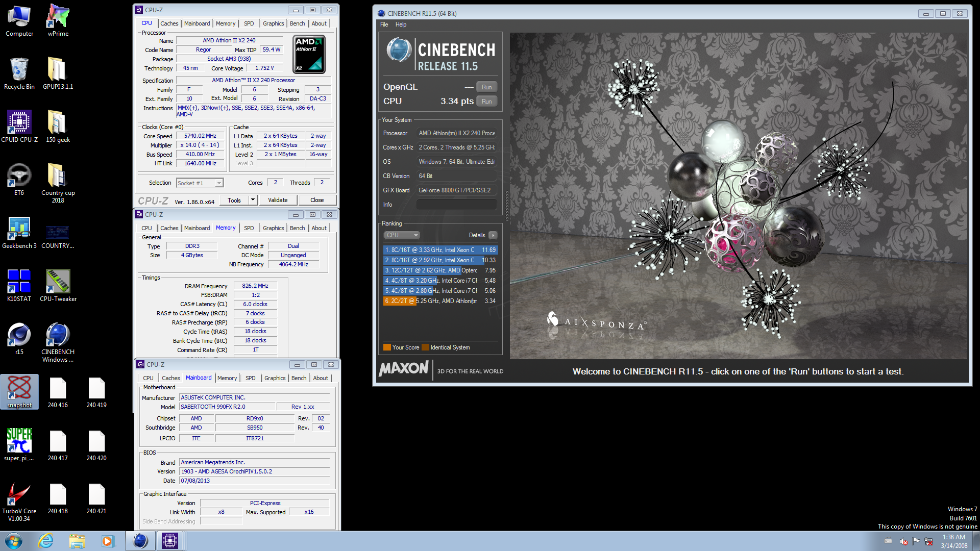Select Mainboard tab in middle CPU-Z window

tap(197, 228)
